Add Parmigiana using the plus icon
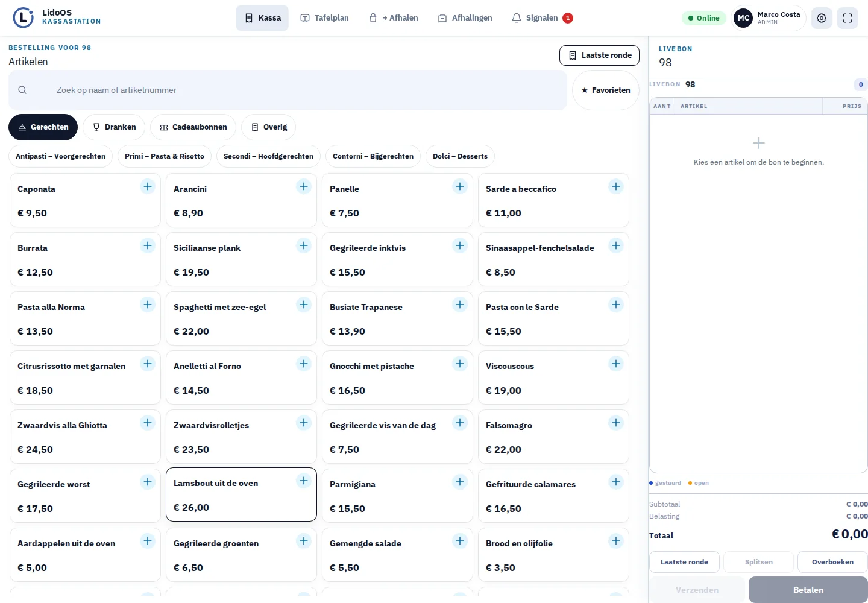868x603 pixels. [460, 482]
